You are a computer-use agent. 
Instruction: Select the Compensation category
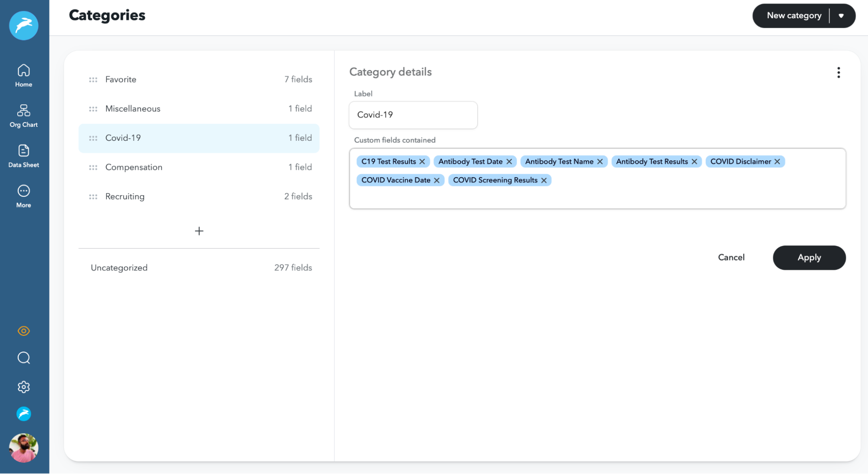(134, 167)
